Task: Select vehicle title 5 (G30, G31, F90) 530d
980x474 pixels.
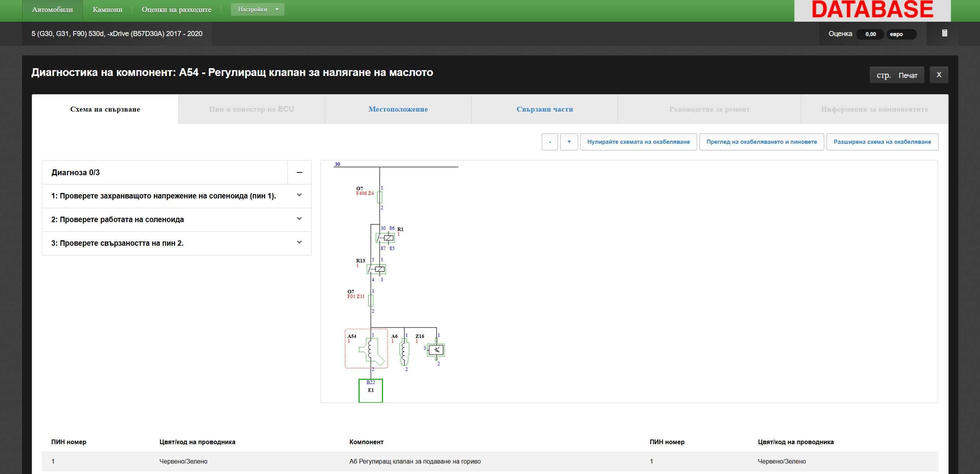Action: [117, 34]
